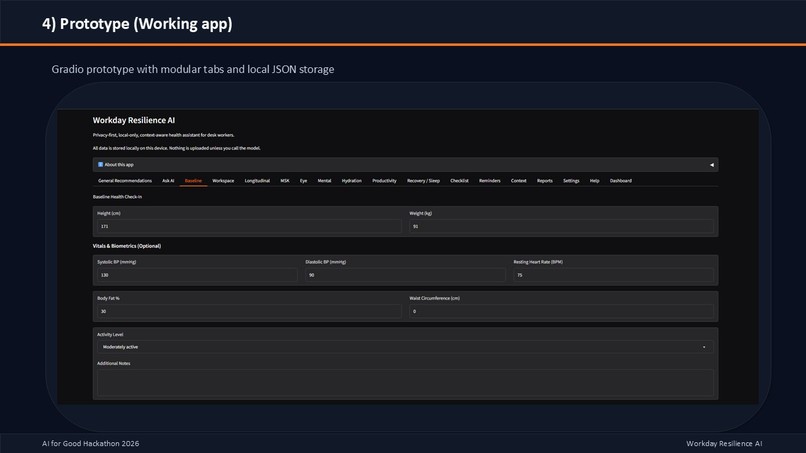Click the Diastolic BP (mmHg) field

click(405, 275)
